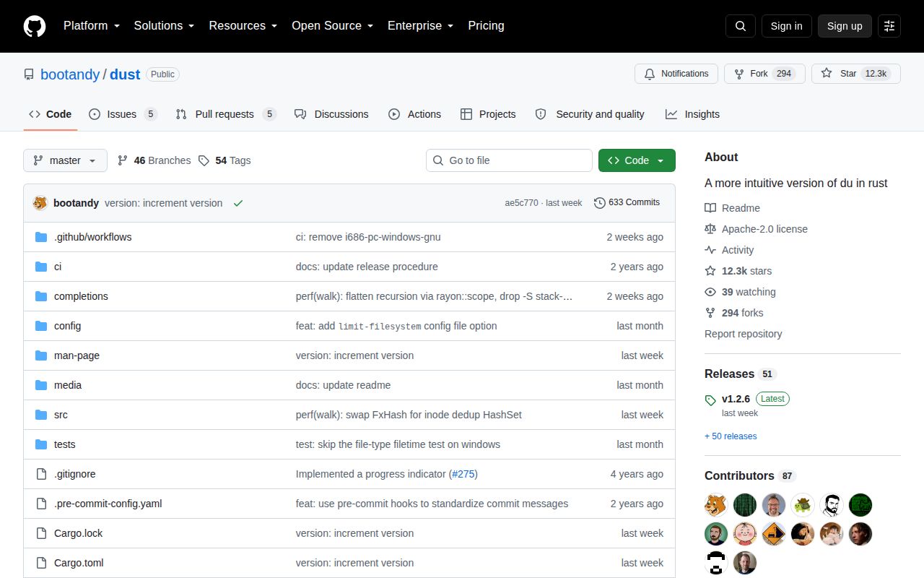
Task: Open the Readme link in About
Action: [x=732, y=208]
